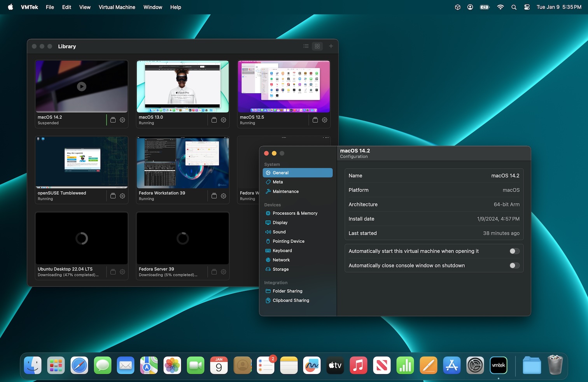This screenshot has height=382, width=588.
Task: Open System Settings from the Dock
Action: pyautogui.click(x=475, y=365)
